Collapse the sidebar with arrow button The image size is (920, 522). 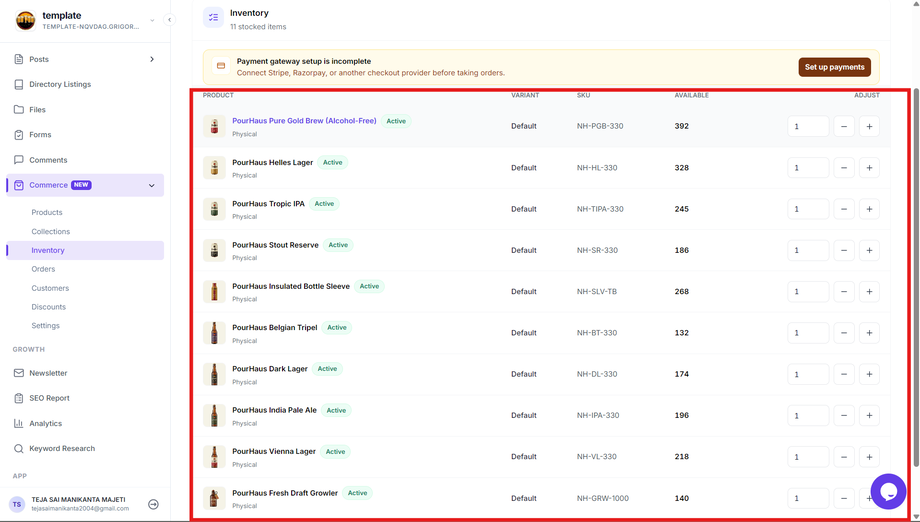coord(169,20)
